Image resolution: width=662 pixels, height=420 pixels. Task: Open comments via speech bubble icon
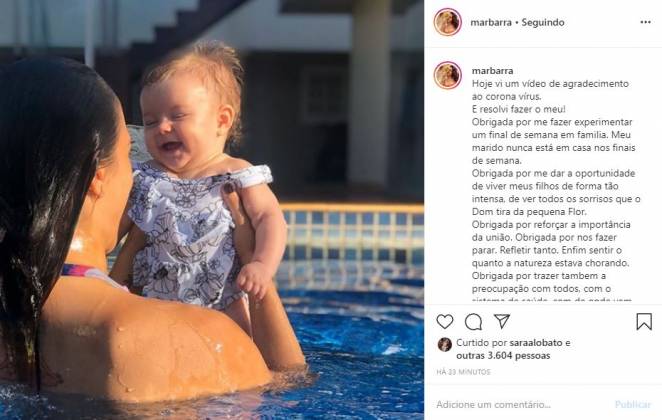click(x=473, y=322)
